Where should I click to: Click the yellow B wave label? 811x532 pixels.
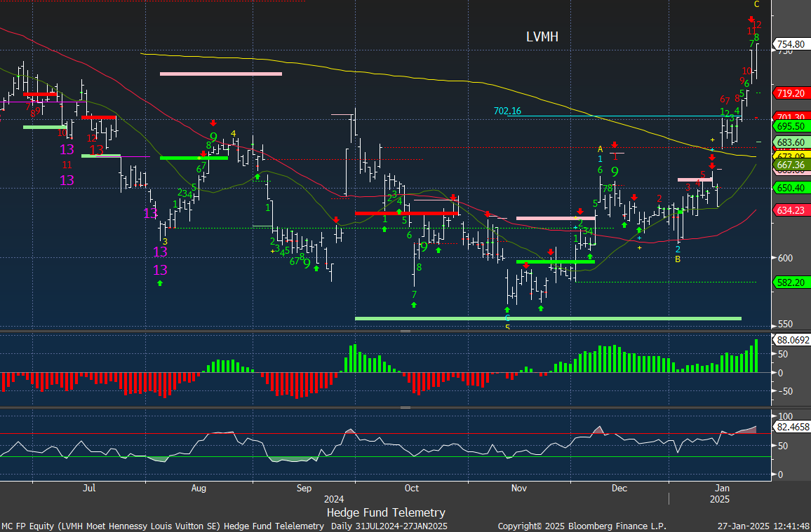pos(678,259)
